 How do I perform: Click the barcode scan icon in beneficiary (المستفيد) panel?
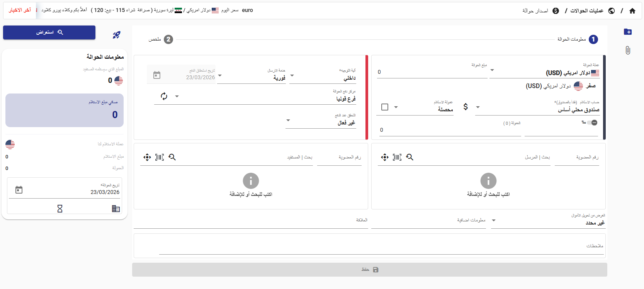point(160,157)
